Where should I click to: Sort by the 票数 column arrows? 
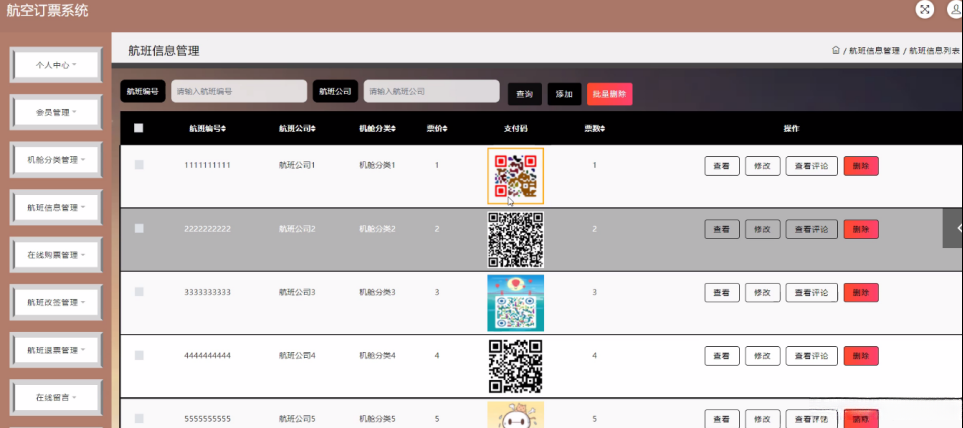(602, 129)
